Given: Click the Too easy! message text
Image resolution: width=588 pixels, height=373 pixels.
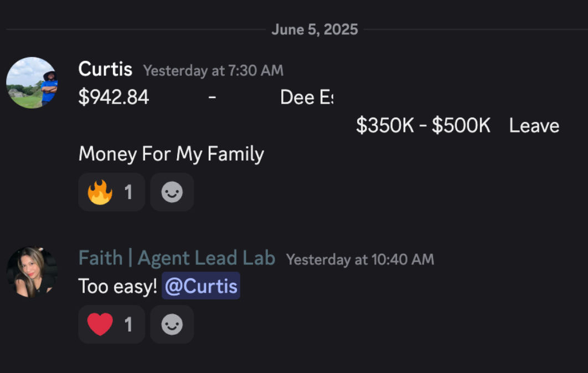Looking at the screenshot, I should 118,287.
